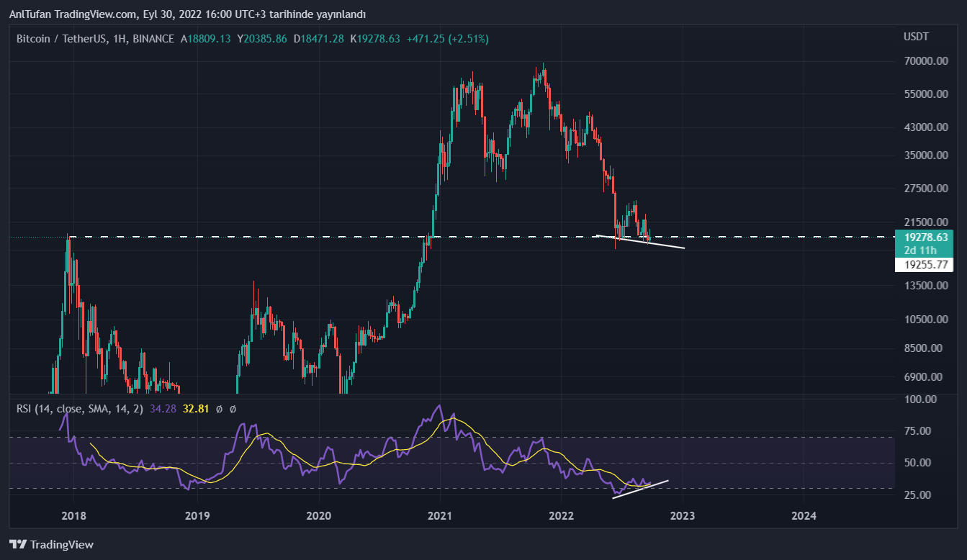
Task: Click the first ø symbol in RSI legend
Action: [219, 409]
